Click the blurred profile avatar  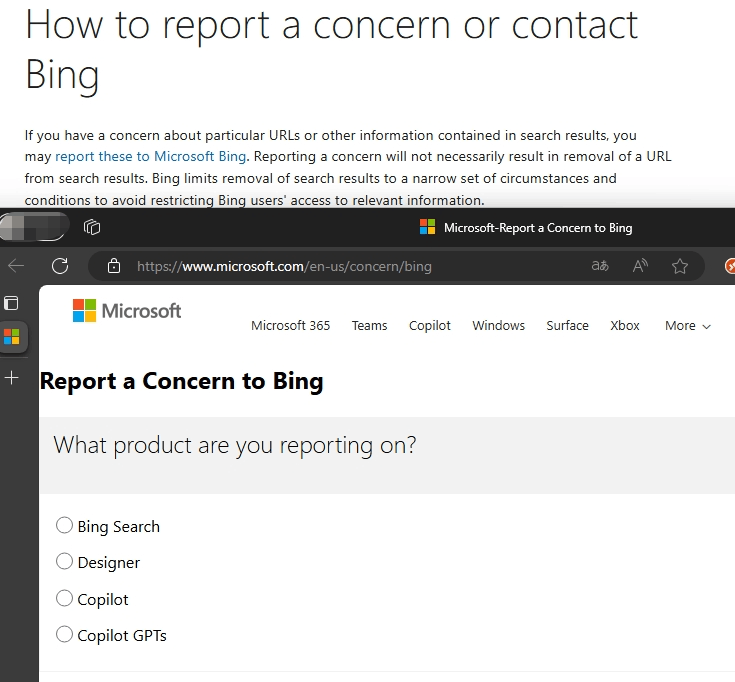[x=34, y=227]
